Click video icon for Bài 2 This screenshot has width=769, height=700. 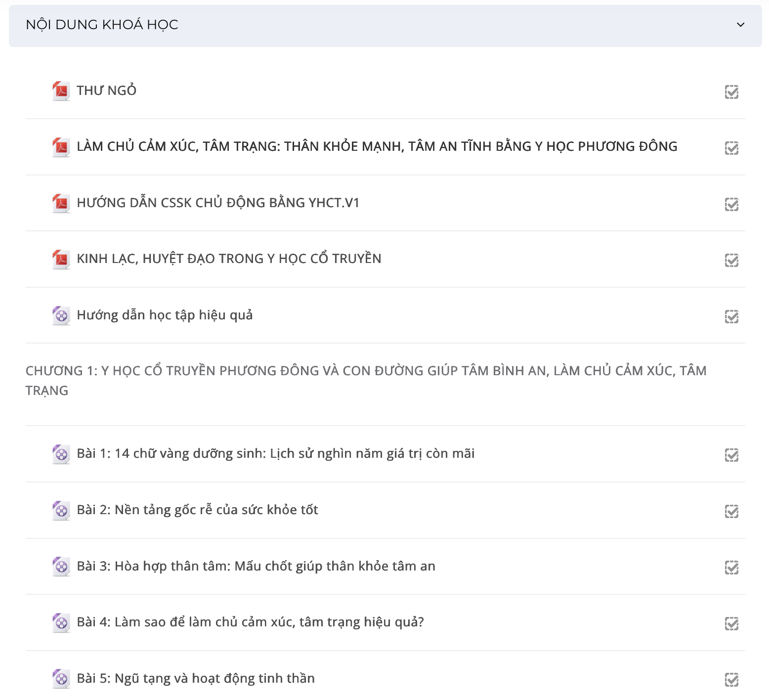pos(61,510)
